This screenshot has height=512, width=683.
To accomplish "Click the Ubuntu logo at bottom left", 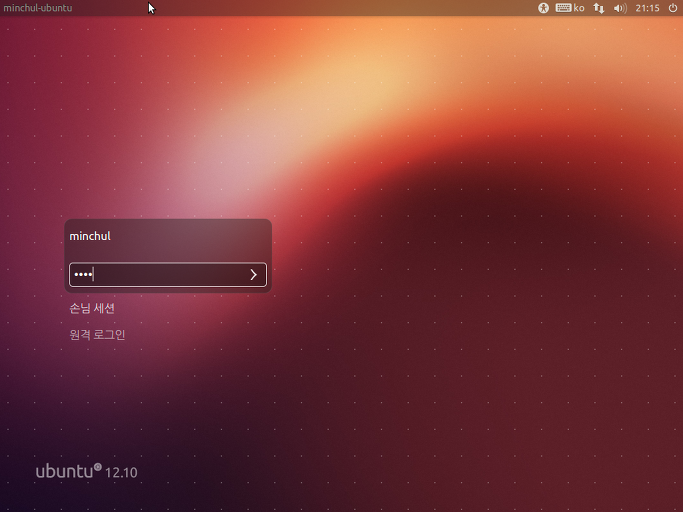I will pyautogui.click(x=64, y=471).
